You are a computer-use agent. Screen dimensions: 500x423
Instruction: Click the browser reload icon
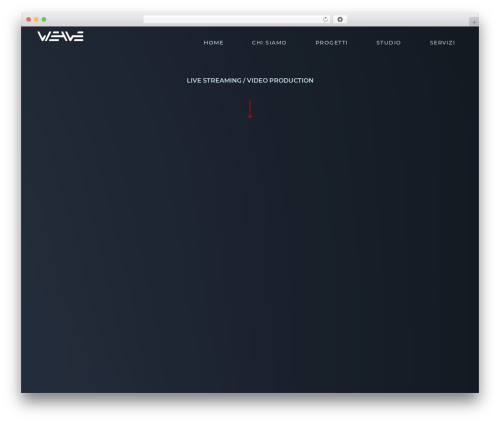325,19
